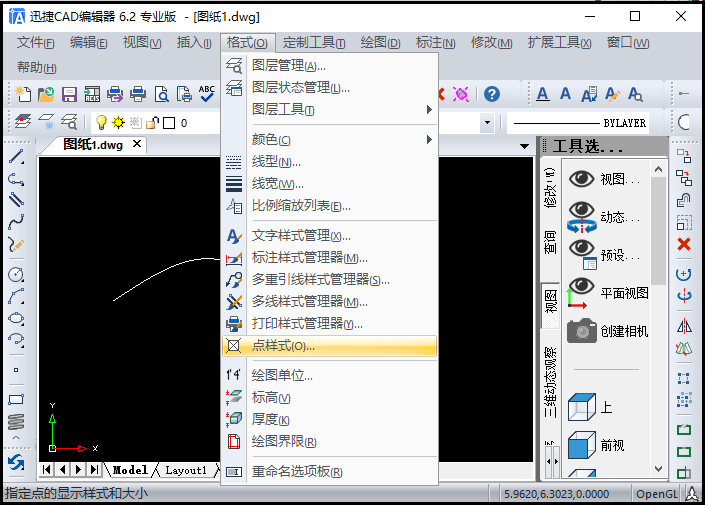Image resolution: width=705 pixels, height=505 pixels.
Task: Click the 视图 eye icon in palette
Action: click(582, 179)
